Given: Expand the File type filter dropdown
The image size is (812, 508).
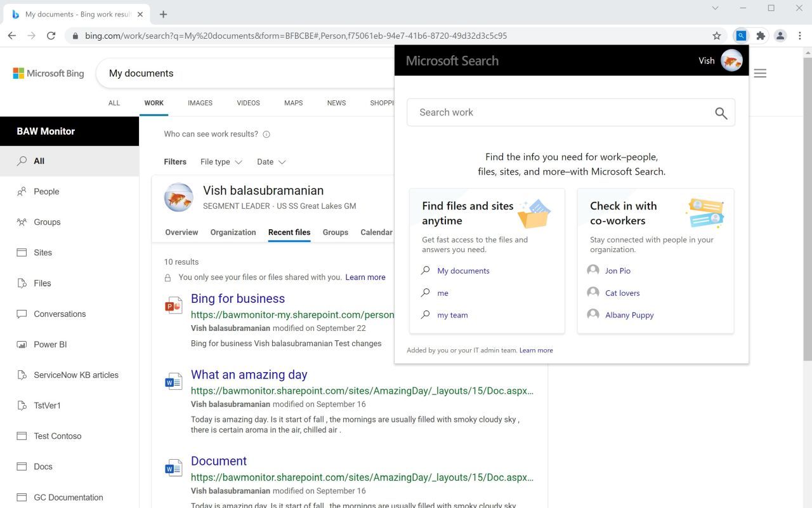Looking at the screenshot, I should click(x=221, y=162).
